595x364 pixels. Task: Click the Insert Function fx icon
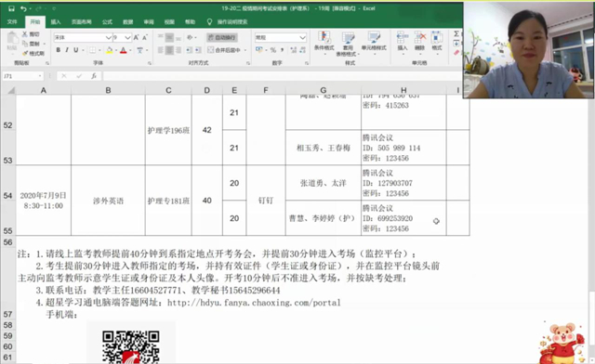point(94,76)
